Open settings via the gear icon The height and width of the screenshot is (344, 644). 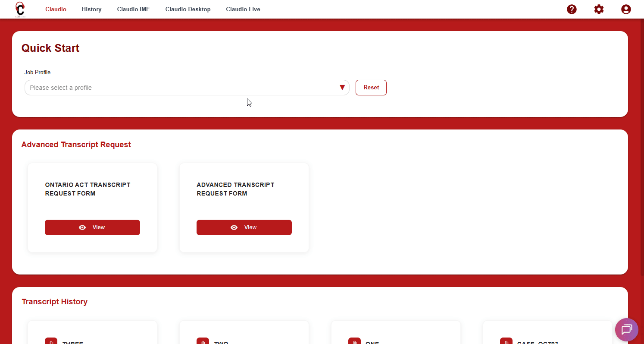599,9
